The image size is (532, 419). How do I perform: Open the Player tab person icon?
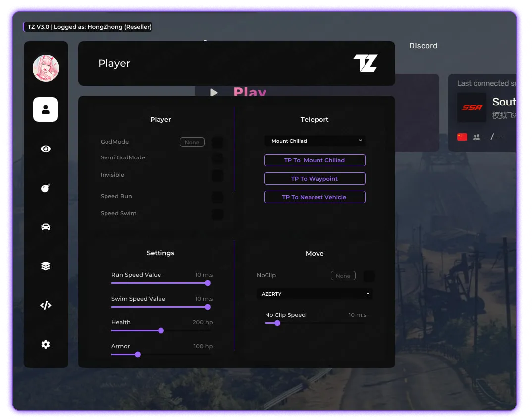coord(46,109)
